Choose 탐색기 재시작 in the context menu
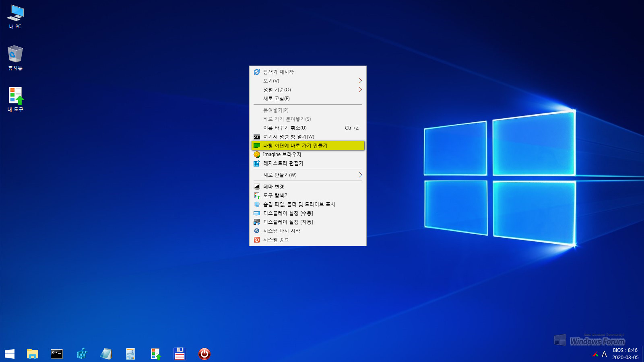The width and height of the screenshot is (644, 362). [308, 72]
